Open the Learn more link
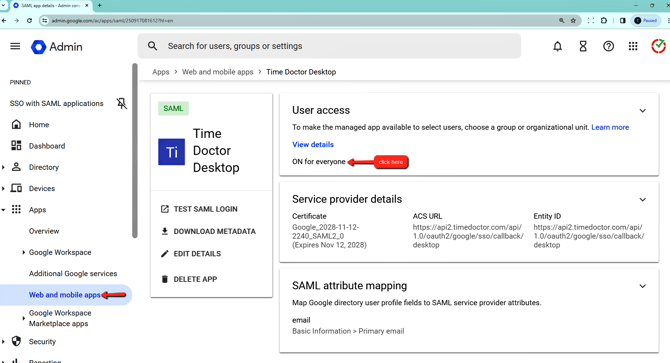Screen dimensions: 670x363 [x=610, y=127]
